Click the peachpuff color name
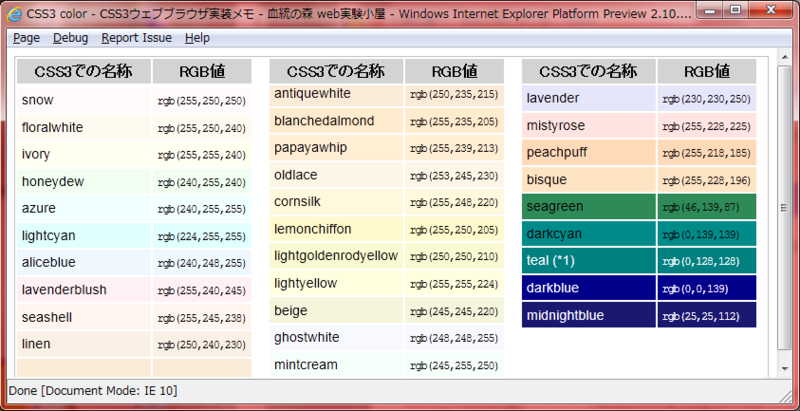The width and height of the screenshot is (800, 411). tap(557, 152)
